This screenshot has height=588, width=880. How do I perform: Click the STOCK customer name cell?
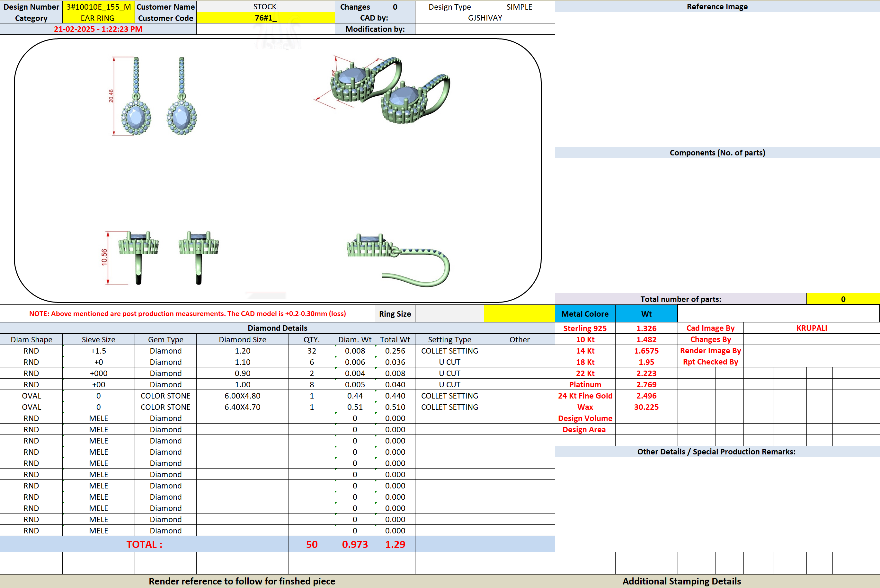(x=265, y=7)
